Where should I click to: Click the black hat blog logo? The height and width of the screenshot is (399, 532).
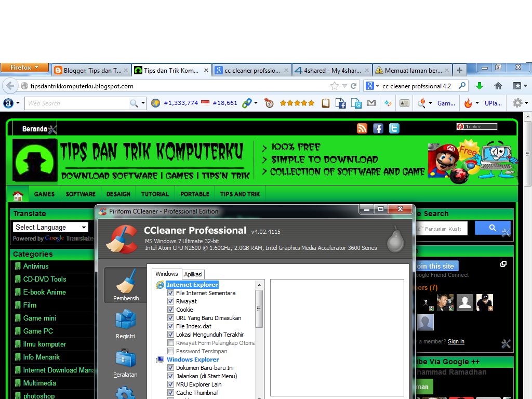[x=35, y=160]
